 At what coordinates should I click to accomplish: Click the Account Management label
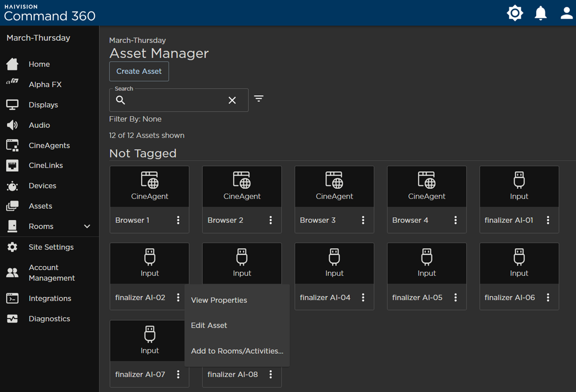point(52,273)
